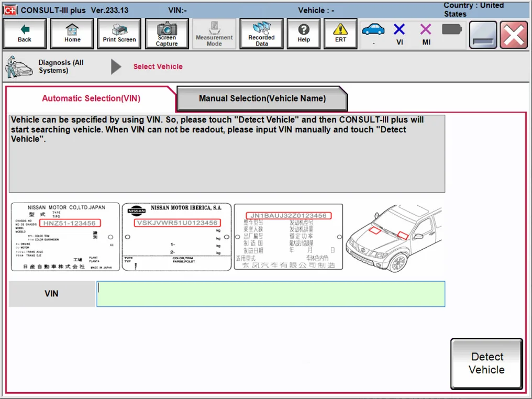Open the Help button

click(303, 34)
